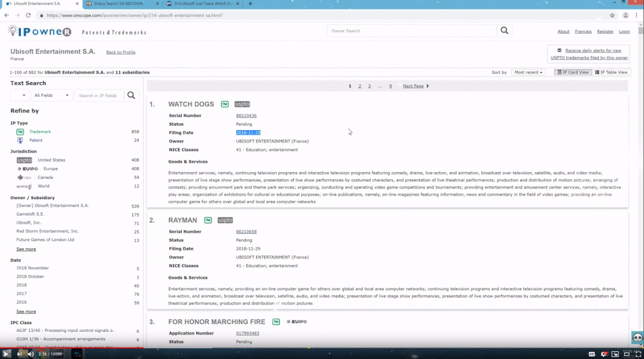The image size is (644, 359).
Task: Toggle closed captions in video player
Action: pos(592,354)
